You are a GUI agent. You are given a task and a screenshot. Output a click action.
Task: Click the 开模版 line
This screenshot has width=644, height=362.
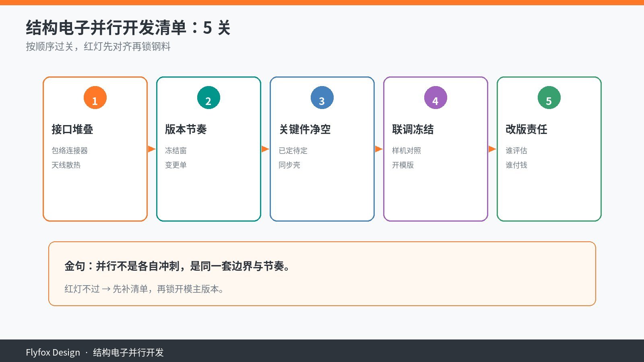pos(403,165)
